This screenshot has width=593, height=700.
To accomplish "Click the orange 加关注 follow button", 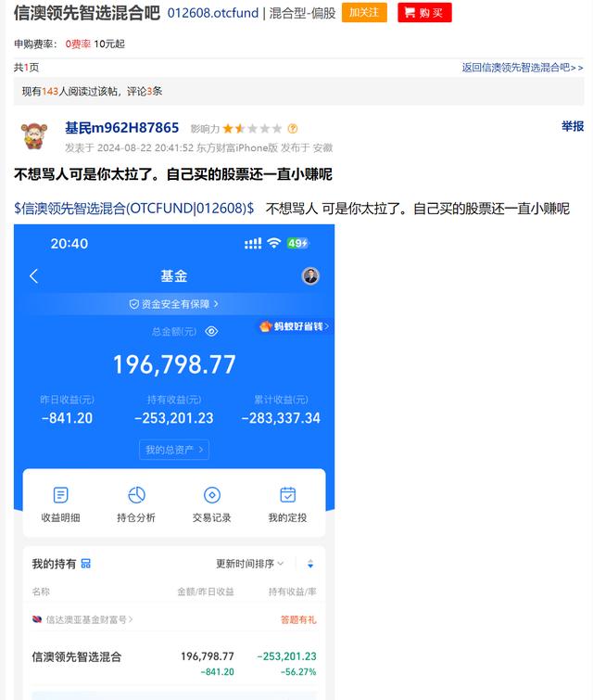I will point(364,12).
